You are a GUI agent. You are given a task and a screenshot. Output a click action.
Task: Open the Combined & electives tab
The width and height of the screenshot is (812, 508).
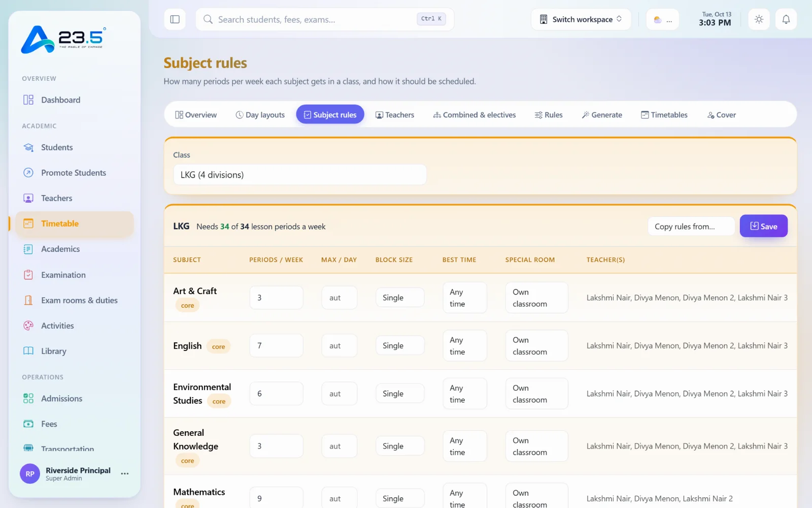click(475, 115)
